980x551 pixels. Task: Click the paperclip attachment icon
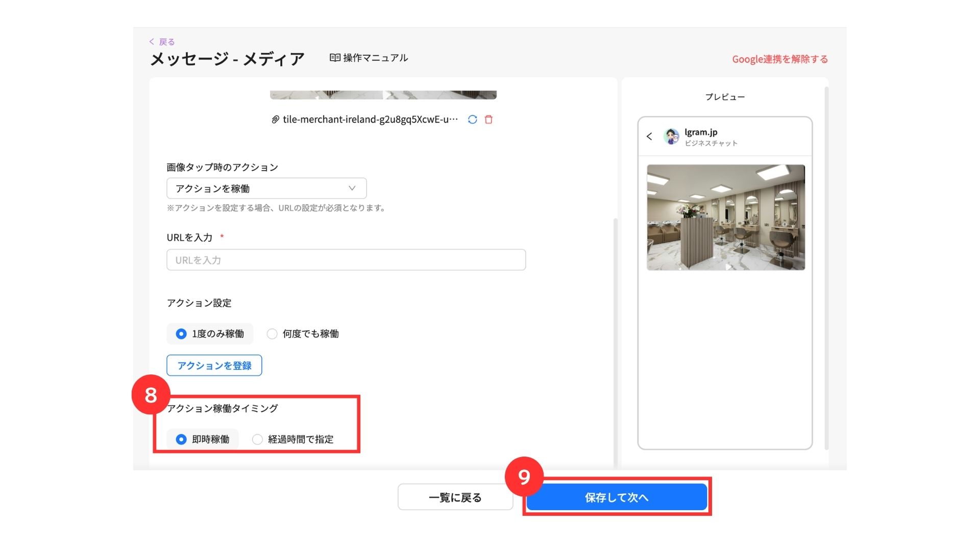[275, 119]
